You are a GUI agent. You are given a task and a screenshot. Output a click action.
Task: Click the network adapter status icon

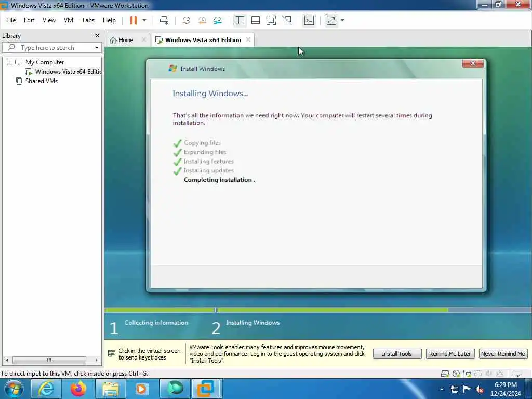(x=467, y=374)
